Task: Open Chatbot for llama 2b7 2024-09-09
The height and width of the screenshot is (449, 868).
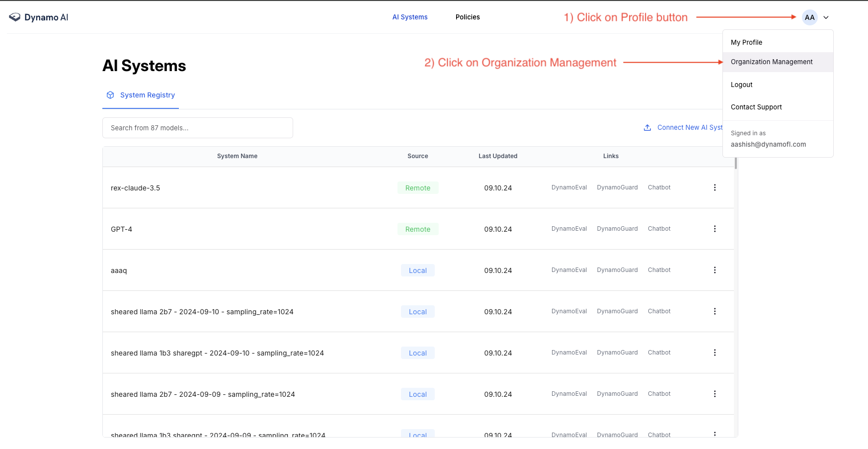Action: point(659,394)
